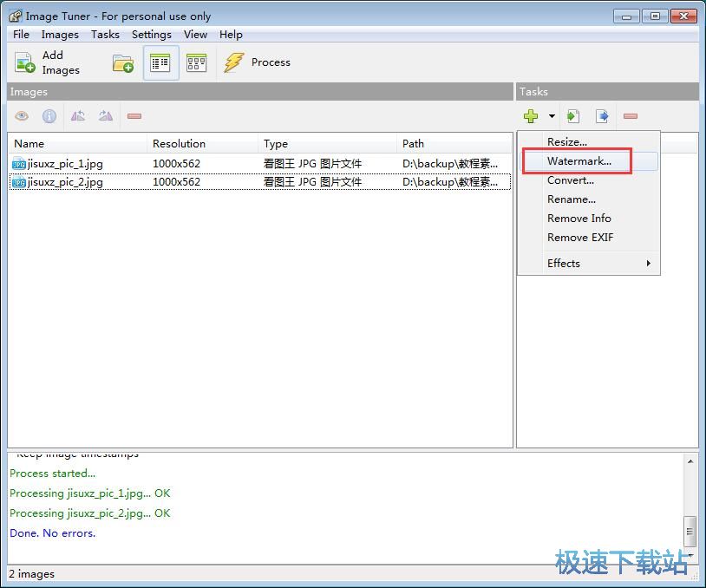Choose Remove EXIF from task menu

[x=589, y=238]
